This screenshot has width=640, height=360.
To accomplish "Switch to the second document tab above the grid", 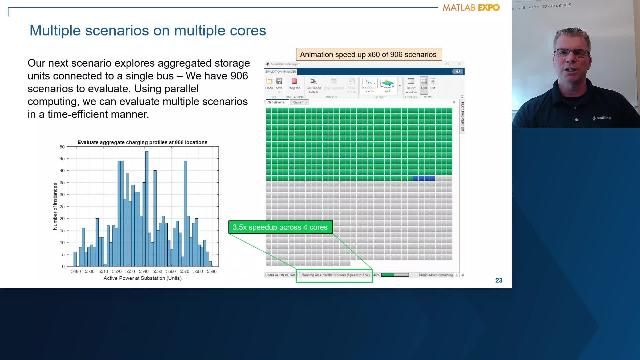I will click(x=299, y=102).
